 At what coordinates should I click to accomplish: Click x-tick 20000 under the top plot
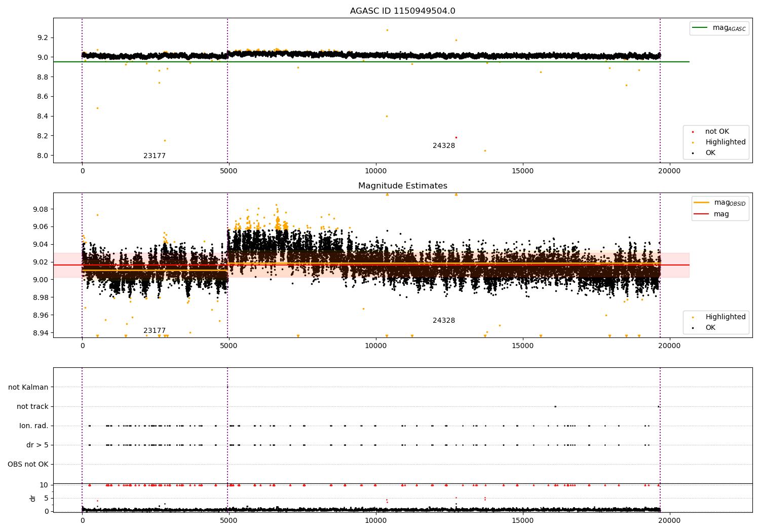pos(670,171)
